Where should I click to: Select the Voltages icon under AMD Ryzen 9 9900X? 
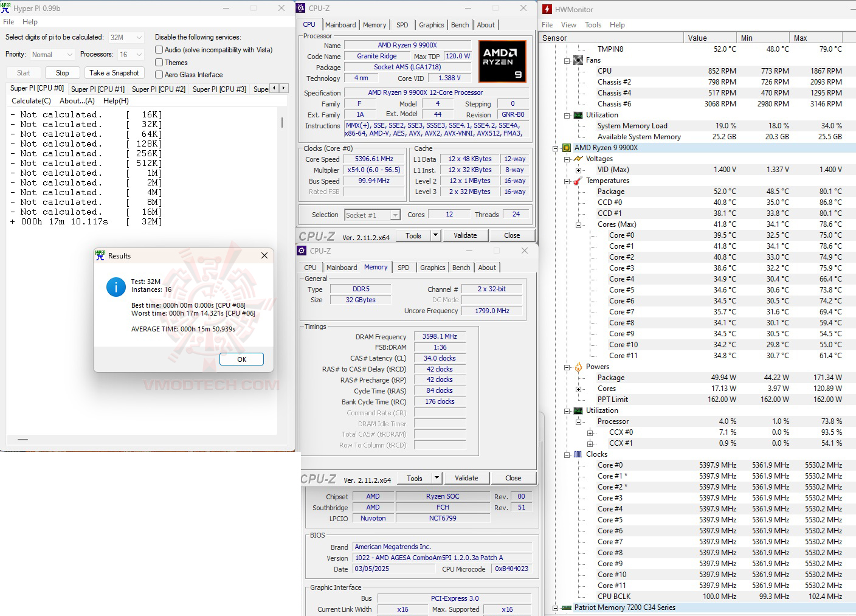[x=578, y=159]
